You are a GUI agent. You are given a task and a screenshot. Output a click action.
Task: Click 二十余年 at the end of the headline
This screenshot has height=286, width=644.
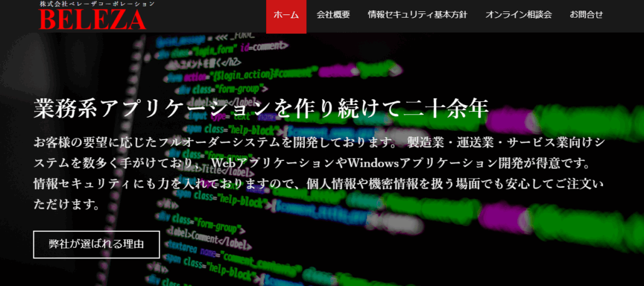pos(454,109)
